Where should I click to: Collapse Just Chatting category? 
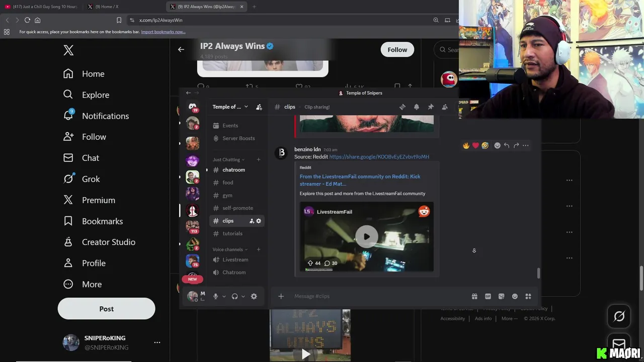(229, 159)
